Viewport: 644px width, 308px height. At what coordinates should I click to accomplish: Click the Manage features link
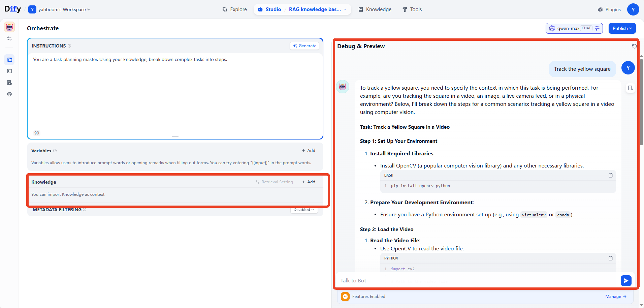click(x=616, y=297)
